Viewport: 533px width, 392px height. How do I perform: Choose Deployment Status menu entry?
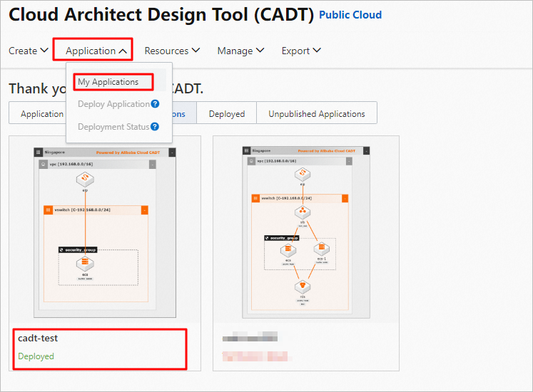[x=113, y=127]
